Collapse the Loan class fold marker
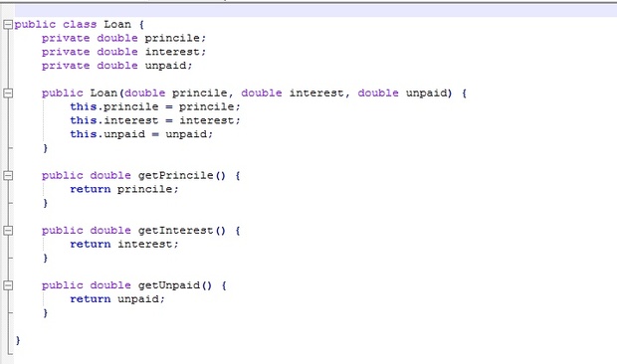This screenshot has width=617, height=364. (x=8, y=25)
